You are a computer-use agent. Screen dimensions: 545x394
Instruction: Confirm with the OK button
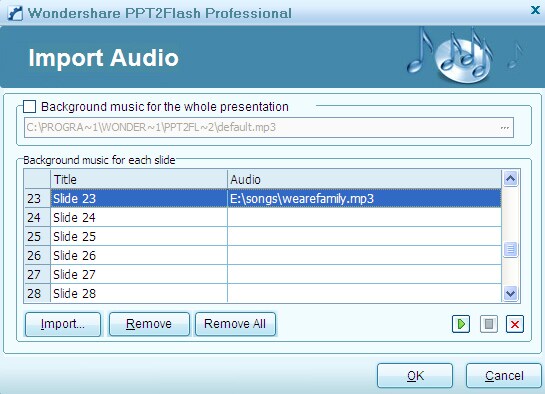tap(415, 376)
